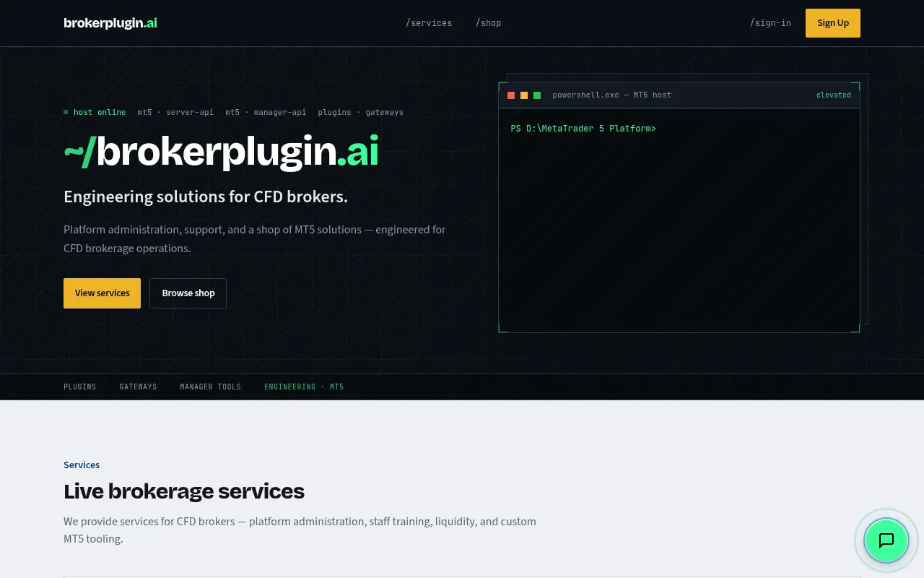Click the red terminal window dot
This screenshot has width=924, height=578.
(x=511, y=95)
